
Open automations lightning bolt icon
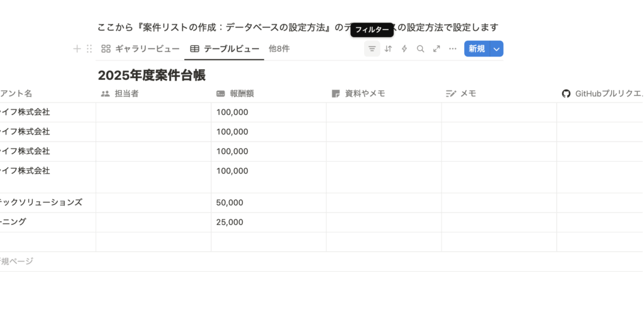coord(404,48)
